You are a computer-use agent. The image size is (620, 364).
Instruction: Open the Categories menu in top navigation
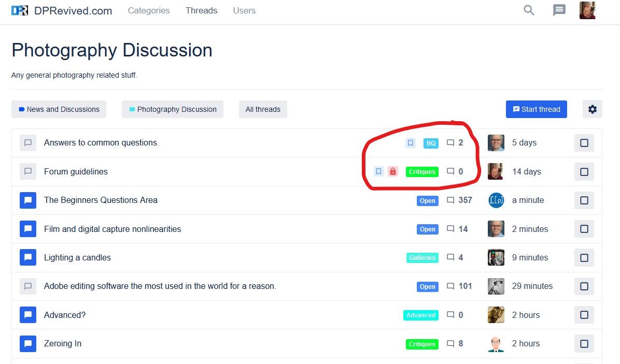tap(149, 10)
